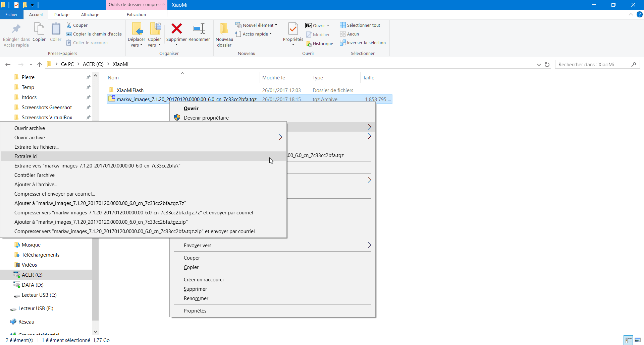Open the Accès rapide dropdown in ribbon
This screenshot has width=644, height=345.
click(x=254, y=34)
